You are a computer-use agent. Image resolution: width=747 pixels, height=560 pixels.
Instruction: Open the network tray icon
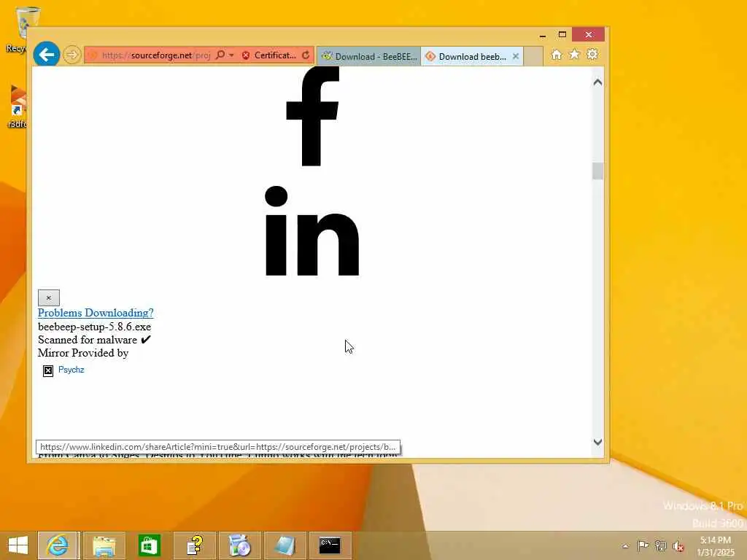coord(660,545)
